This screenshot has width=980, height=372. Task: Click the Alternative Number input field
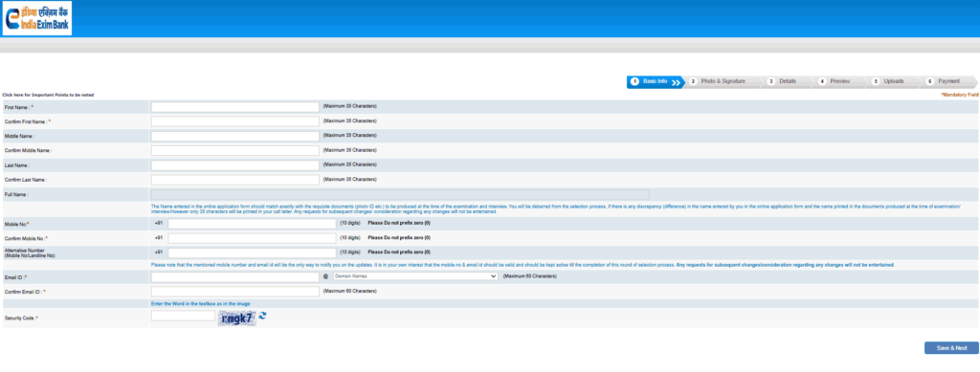pyautogui.click(x=252, y=252)
